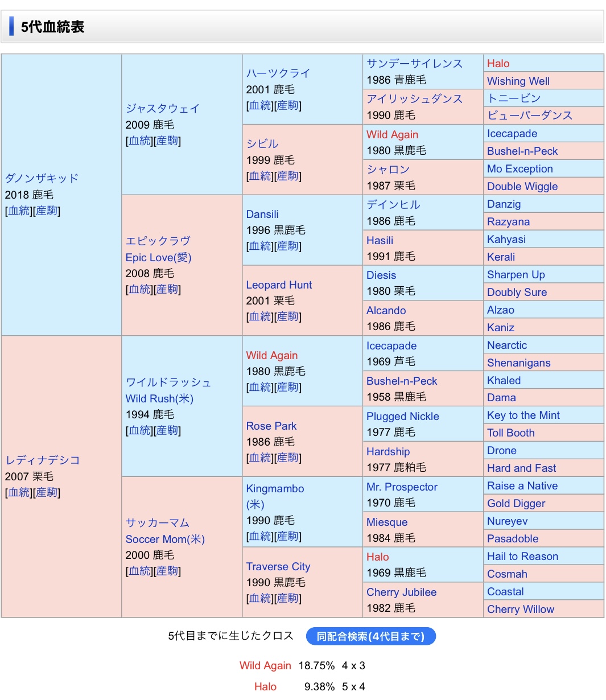606x700 pixels.
Task: Open the Kingmambo link
Action: pyautogui.click(x=275, y=488)
